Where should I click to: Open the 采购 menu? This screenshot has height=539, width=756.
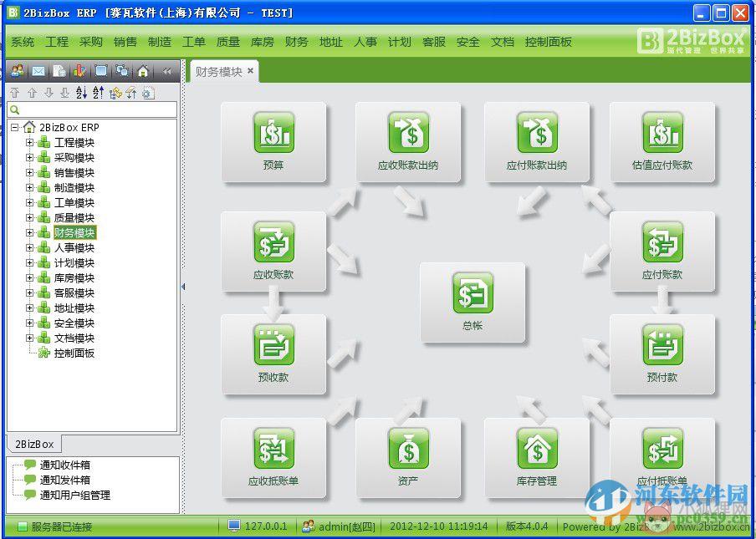tap(91, 42)
